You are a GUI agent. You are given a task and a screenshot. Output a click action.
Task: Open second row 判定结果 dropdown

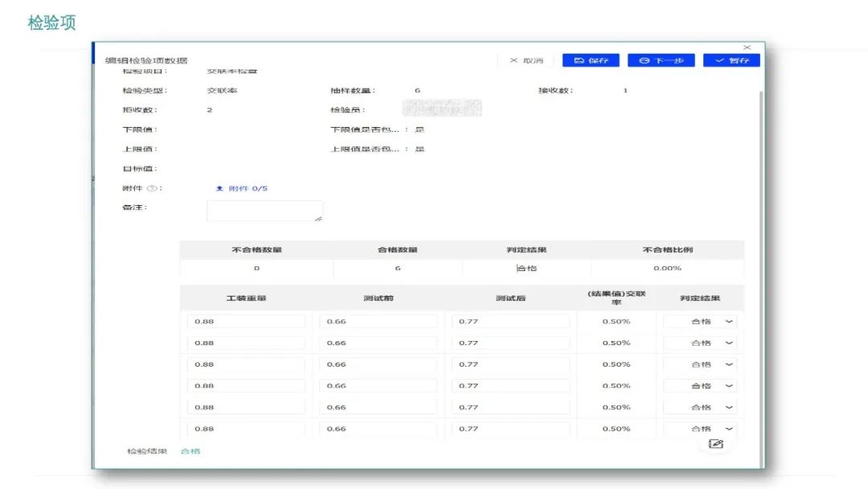(700, 343)
